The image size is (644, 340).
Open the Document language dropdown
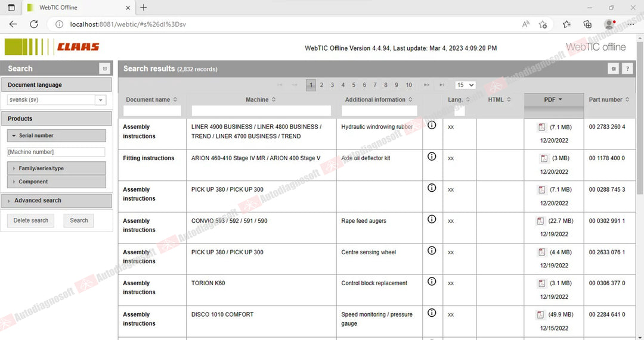(101, 99)
